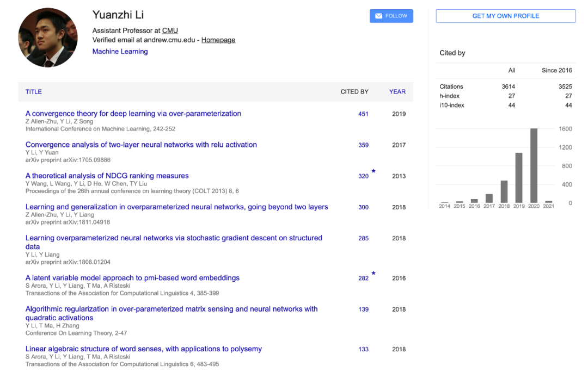Click the asterisk next to 320 citations
Screen dimensions: 588x372
click(x=373, y=171)
